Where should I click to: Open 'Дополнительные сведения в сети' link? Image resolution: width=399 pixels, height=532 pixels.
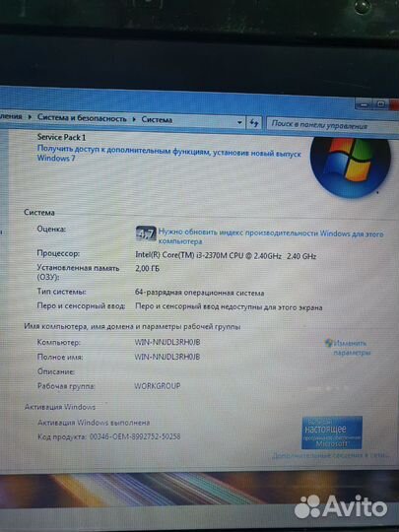(330, 455)
